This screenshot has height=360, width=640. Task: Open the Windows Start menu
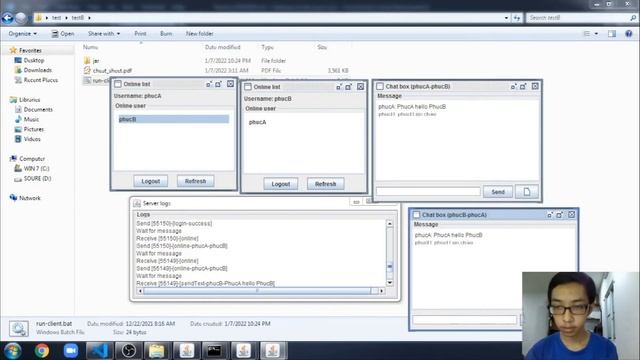point(13,351)
